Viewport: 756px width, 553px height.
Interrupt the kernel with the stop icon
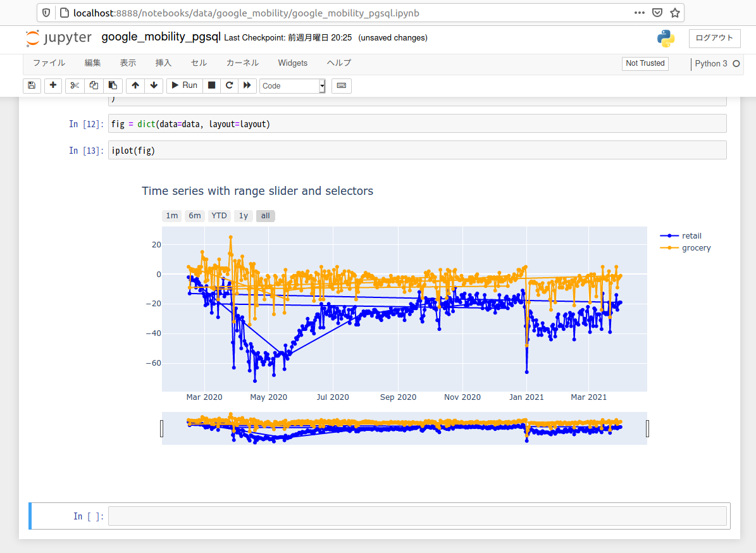[211, 85]
